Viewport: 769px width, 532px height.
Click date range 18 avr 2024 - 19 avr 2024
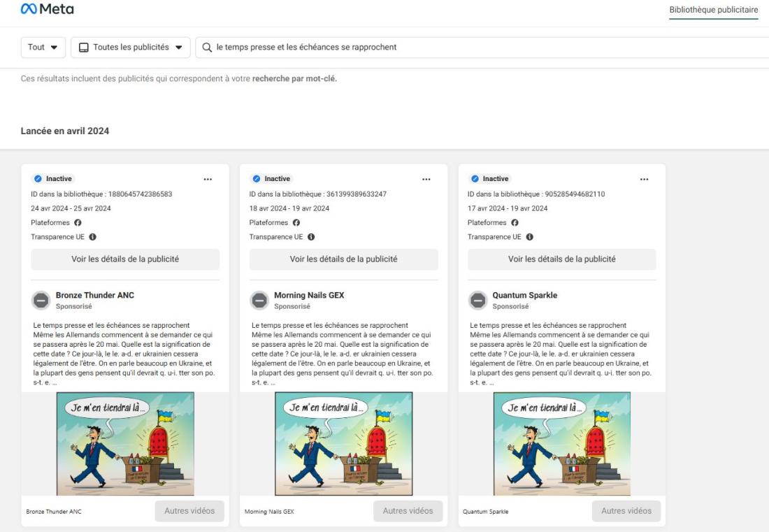pyautogui.click(x=289, y=208)
